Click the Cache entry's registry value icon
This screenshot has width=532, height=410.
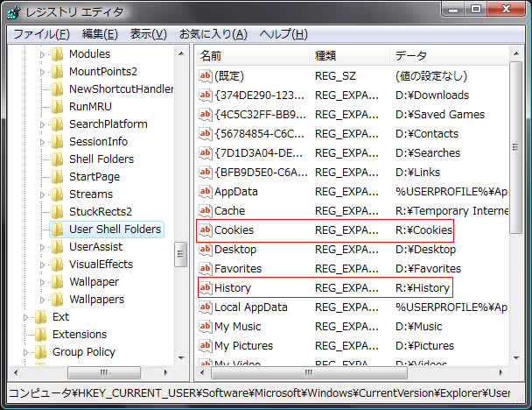pos(206,211)
